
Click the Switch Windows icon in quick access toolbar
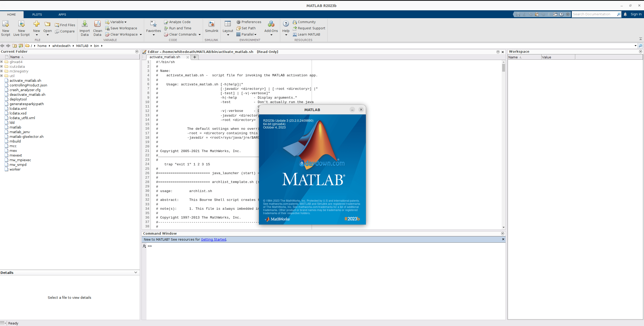pyautogui.click(x=555, y=14)
